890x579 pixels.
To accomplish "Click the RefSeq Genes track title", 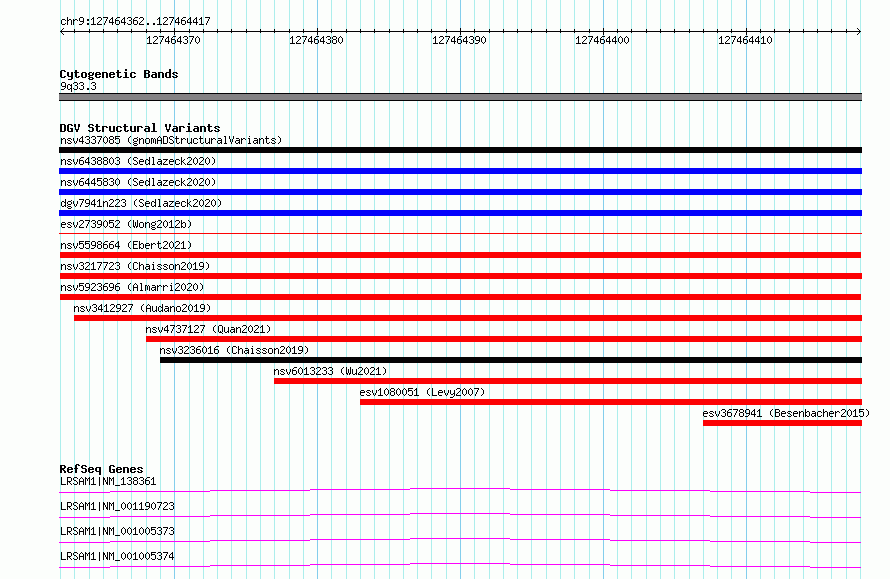I will coord(101,469).
